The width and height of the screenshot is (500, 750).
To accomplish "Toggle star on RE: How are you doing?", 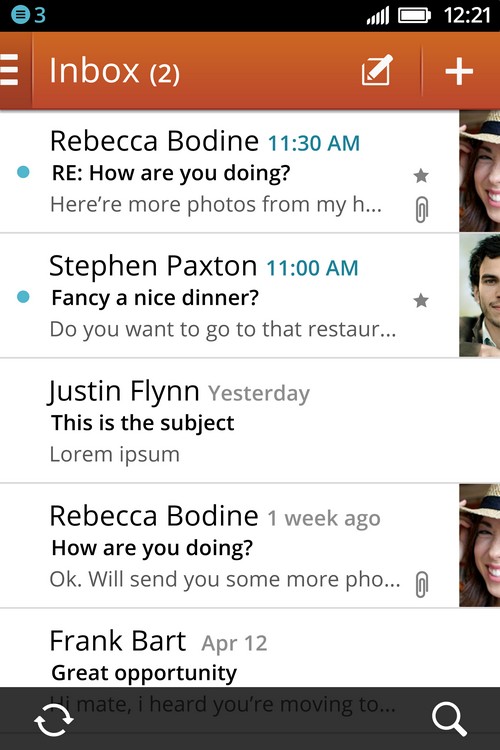I will (x=421, y=176).
